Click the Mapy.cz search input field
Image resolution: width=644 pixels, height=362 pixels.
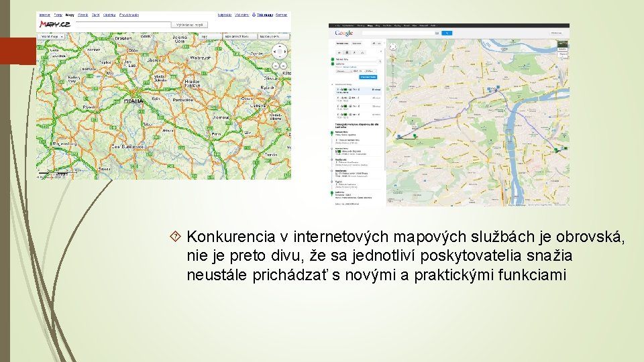[123, 25]
